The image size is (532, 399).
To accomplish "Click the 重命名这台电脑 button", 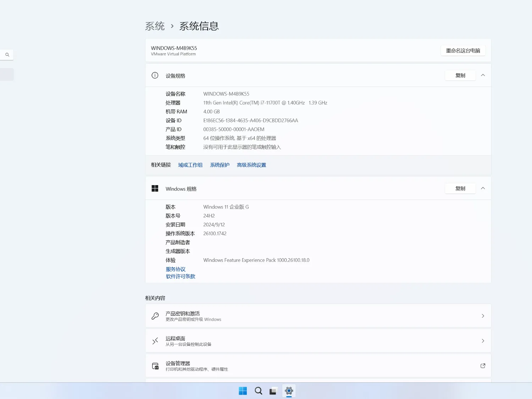I will click(x=463, y=50).
